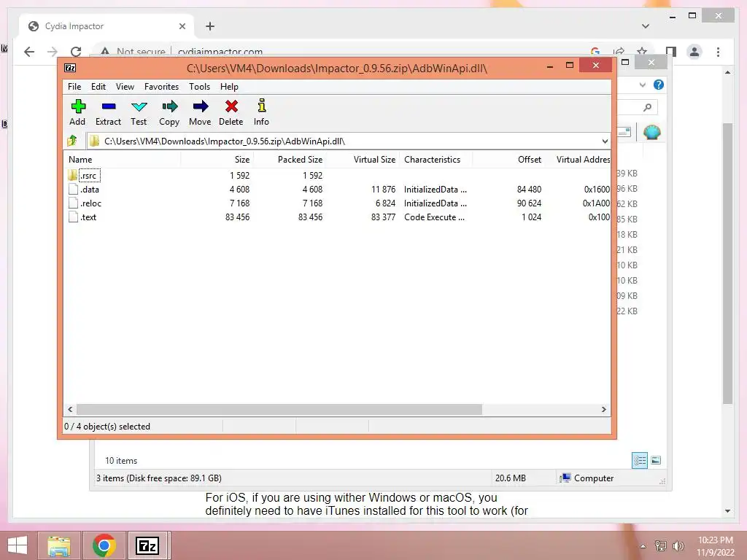This screenshot has width=747, height=560.
Task: Reload the Chrome page
Action: [x=76, y=52]
